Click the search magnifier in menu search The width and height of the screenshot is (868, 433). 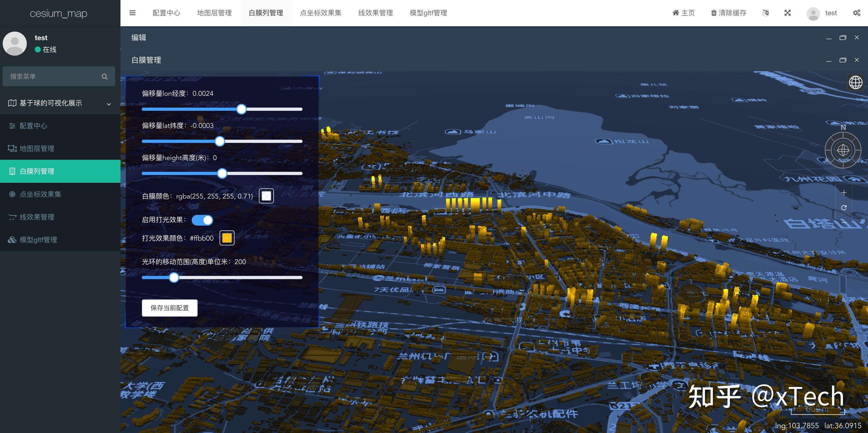pos(104,77)
